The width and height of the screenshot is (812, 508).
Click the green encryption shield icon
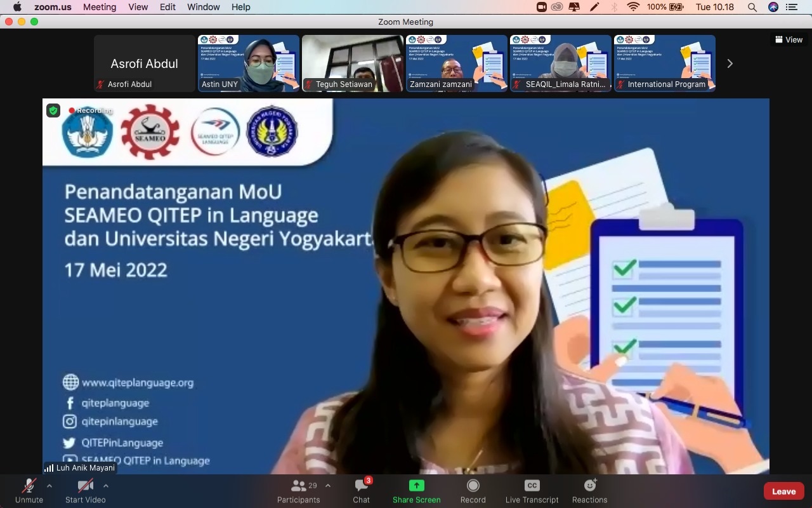(x=53, y=111)
